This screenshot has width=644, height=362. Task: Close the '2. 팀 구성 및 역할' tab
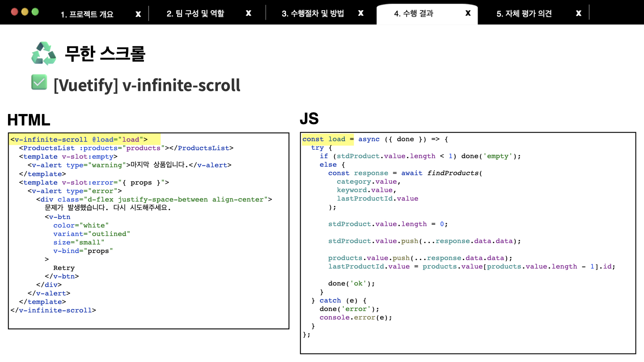click(x=249, y=13)
